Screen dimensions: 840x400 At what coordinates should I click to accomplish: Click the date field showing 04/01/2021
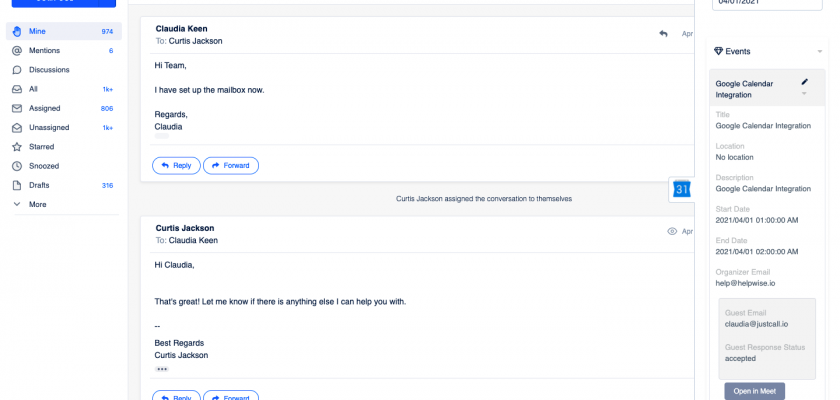click(x=768, y=4)
